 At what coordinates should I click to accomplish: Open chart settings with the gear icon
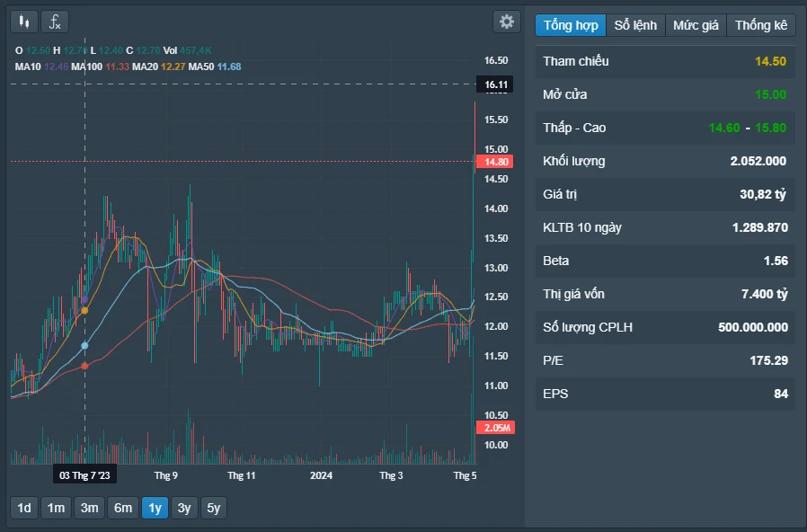click(506, 22)
